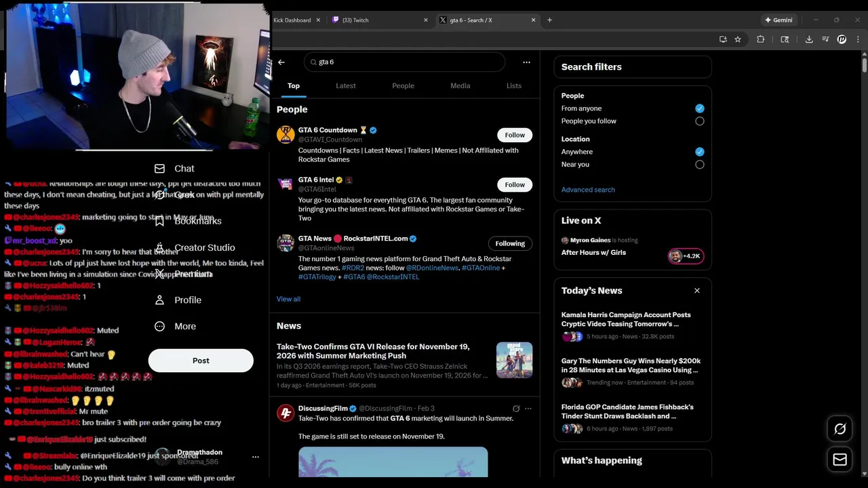The height and width of the screenshot is (488, 868).
Task: Open browser media controls icon
Action: 825,39
